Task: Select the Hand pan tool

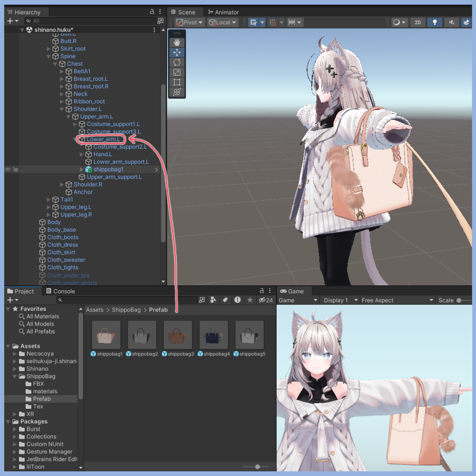Action: tap(177, 42)
